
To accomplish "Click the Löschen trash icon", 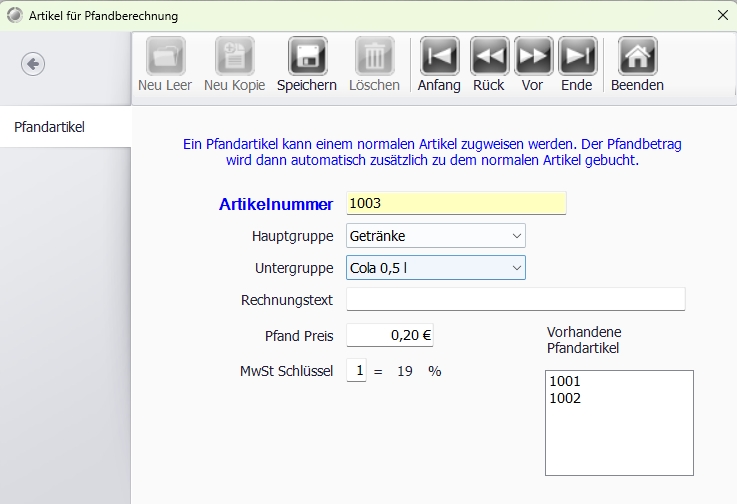I will tap(374, 56).
